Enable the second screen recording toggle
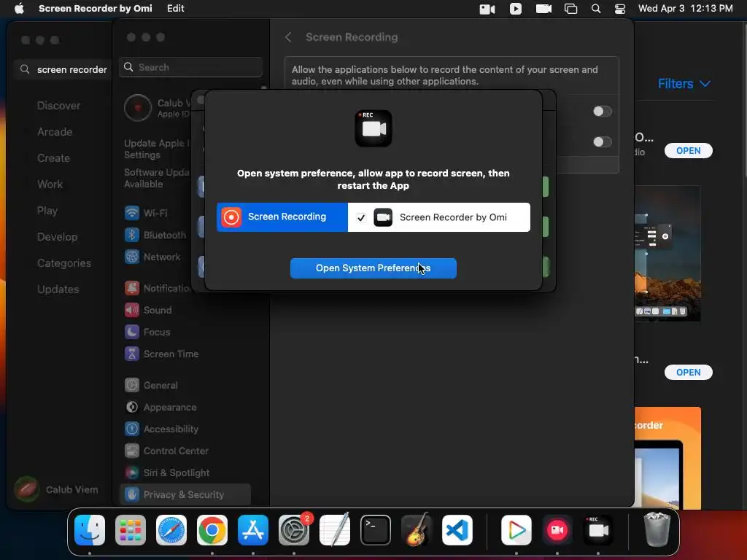Viewport: 747px width, 560px height. pos(602,142)
